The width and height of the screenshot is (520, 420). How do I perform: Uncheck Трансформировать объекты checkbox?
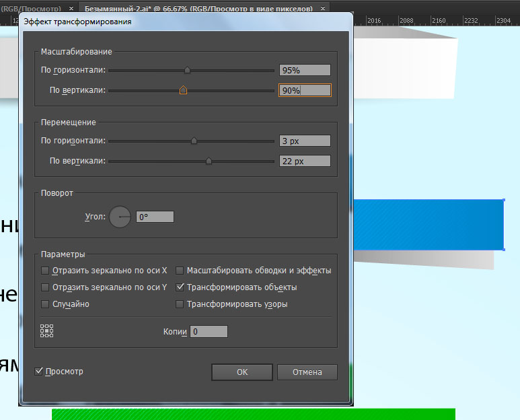click(x=180, y=287)
